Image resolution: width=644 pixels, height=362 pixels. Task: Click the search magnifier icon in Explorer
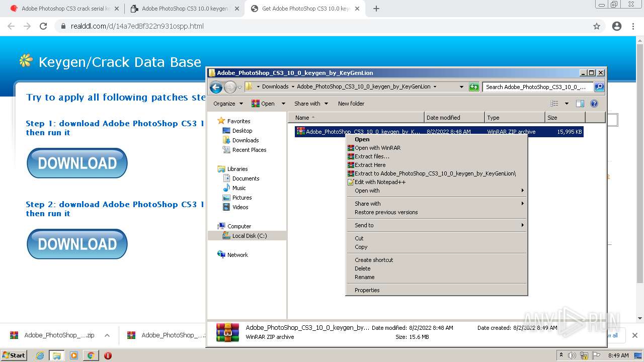pos(599,87)
